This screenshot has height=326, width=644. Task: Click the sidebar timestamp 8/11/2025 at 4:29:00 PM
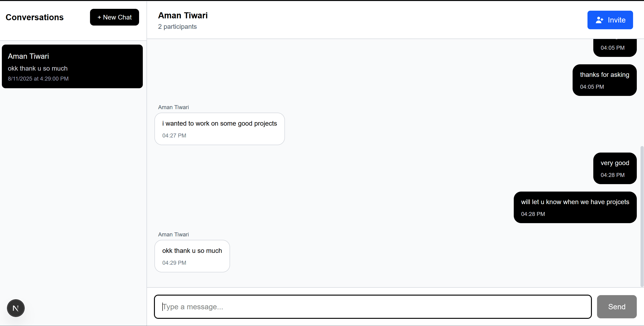(x=38, y=79)
